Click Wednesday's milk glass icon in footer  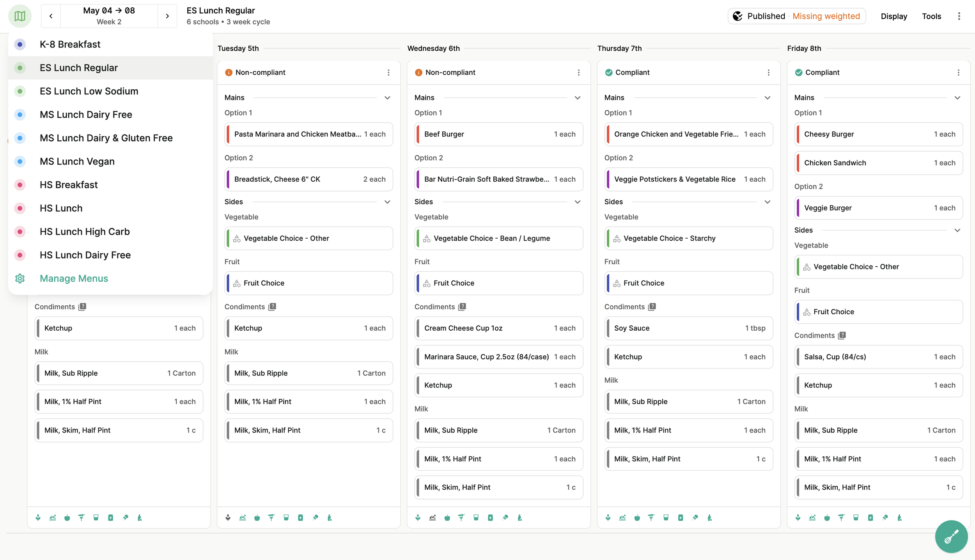click(x=476, y=517)
